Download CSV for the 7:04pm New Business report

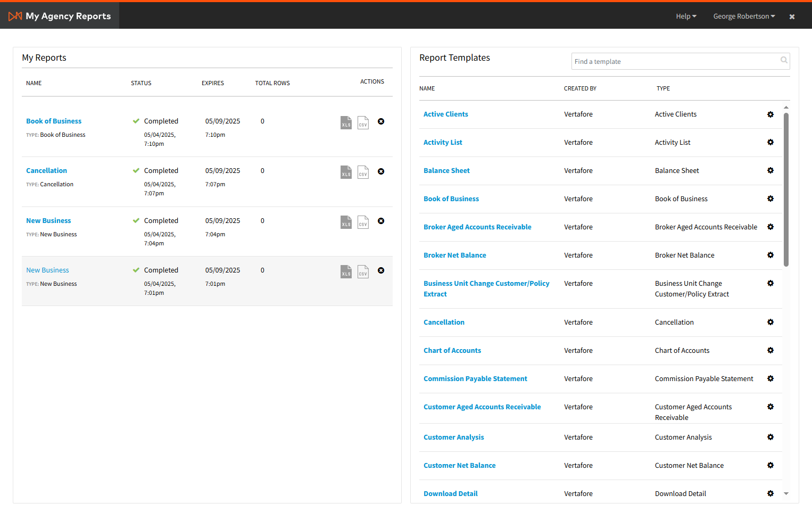tap(363, 222)
